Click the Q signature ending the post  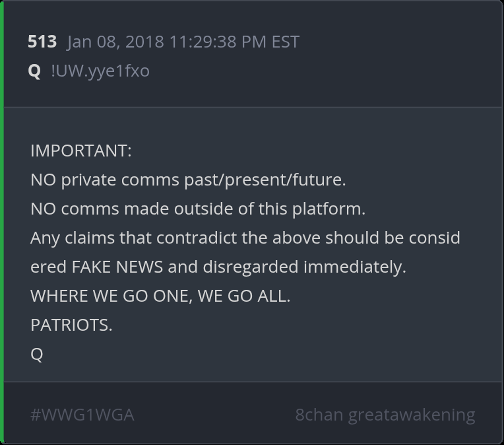pyautogui.click(x=37, y=354)
